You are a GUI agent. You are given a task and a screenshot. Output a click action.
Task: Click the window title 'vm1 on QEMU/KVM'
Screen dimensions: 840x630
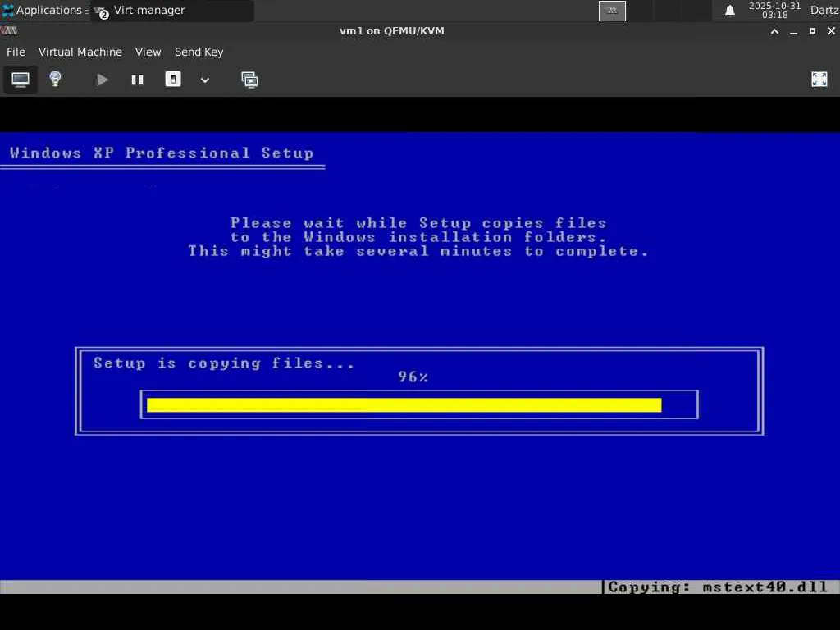coord(392,31)
